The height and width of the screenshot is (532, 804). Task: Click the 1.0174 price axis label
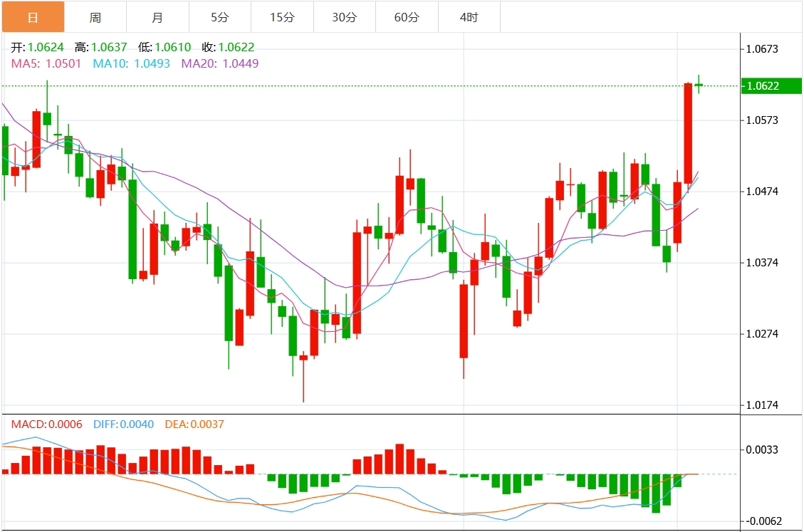coord(762,405)
